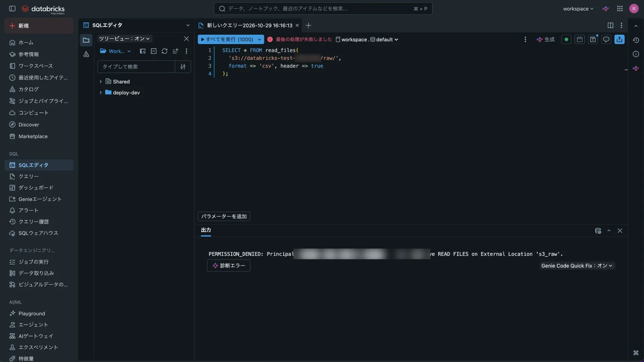Image resolution: width=644 pixels, height=362 pixels.
Task: Open the Work... browser source dropdown
Action: [x=116, y=51]
